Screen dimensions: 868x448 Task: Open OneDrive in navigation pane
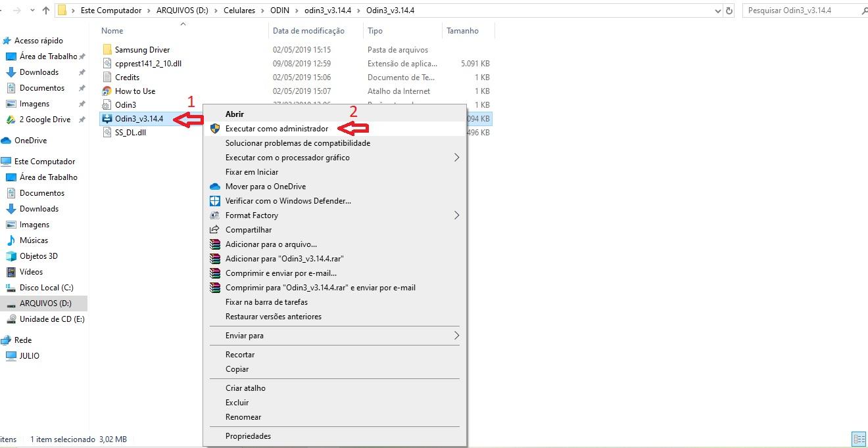(x=30, y=141)
